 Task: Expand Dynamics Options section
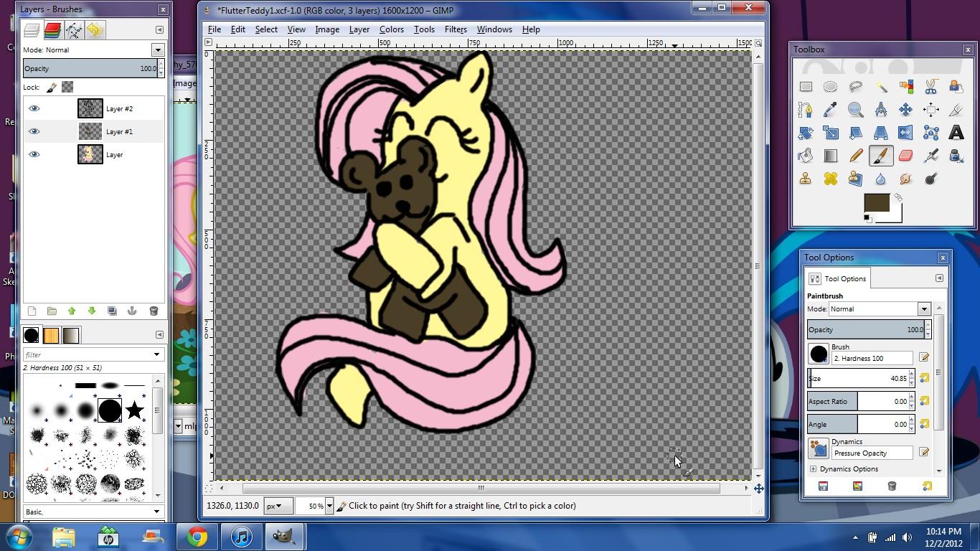coord(813,469)
